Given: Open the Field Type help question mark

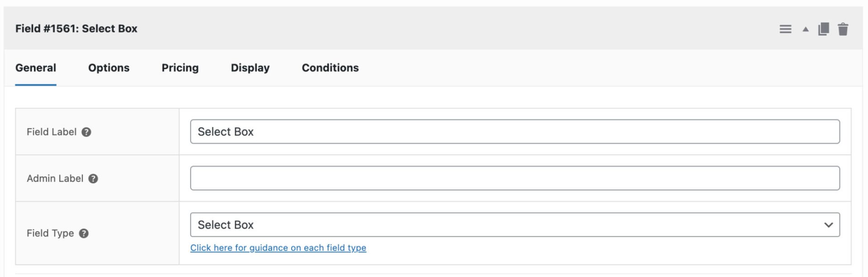Looking at the screenshot, I should (83, 234).
